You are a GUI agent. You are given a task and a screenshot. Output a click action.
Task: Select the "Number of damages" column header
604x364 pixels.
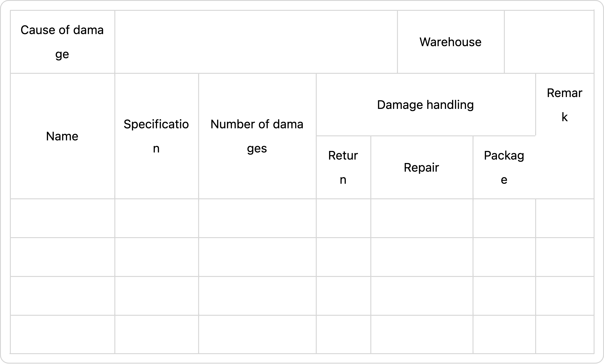click(x=257, y=136)
